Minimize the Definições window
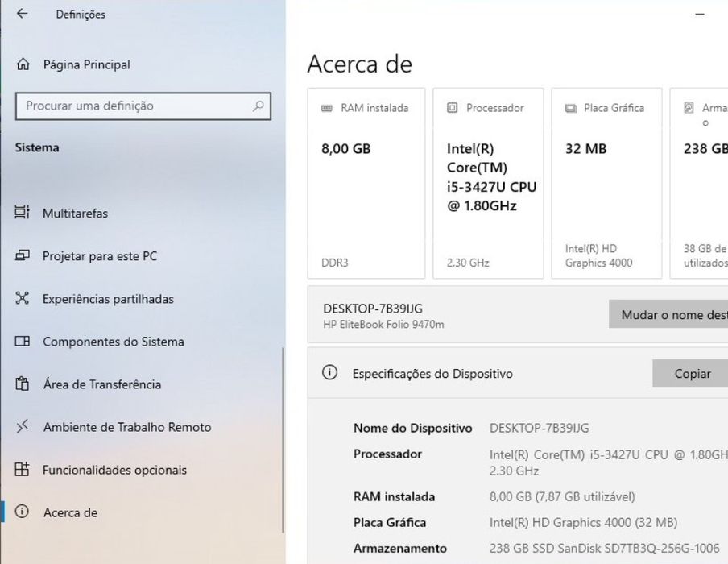Image resolution: width=728 pixels, height=564 pixels. tap(700, 14)
